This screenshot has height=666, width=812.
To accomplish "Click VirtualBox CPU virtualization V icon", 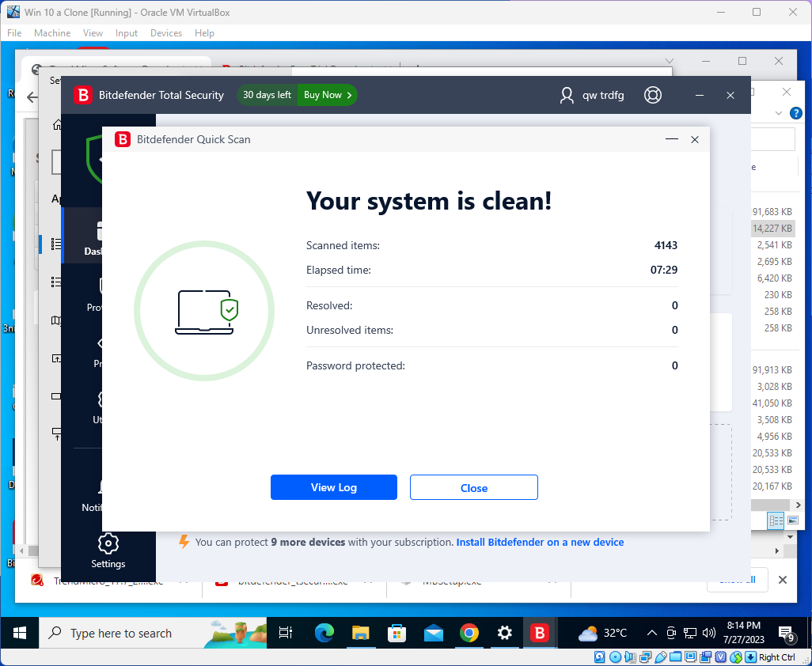I will point(720,657).
